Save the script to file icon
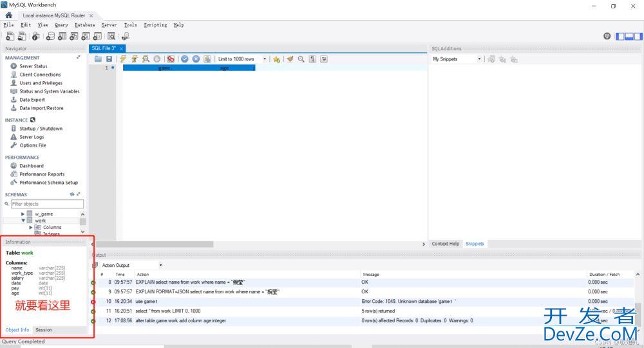This screenshot has height=348, width=644. click(x=109, y=59)
